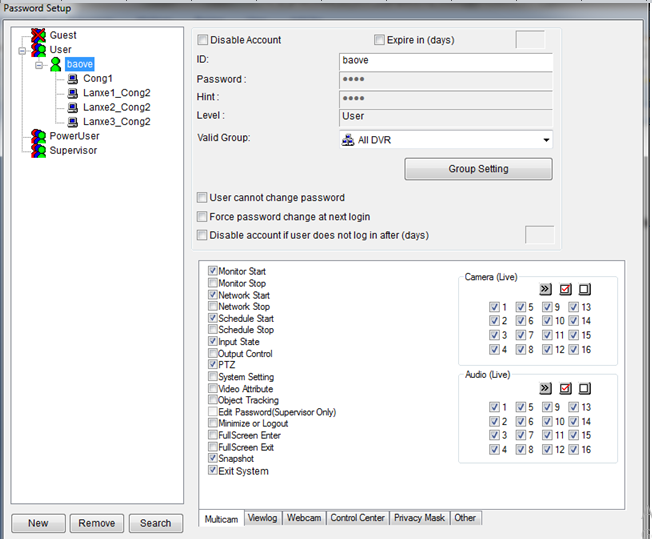Click the PowerUser group icon
This screenshot has height=539, width=652.
point(39,136)
